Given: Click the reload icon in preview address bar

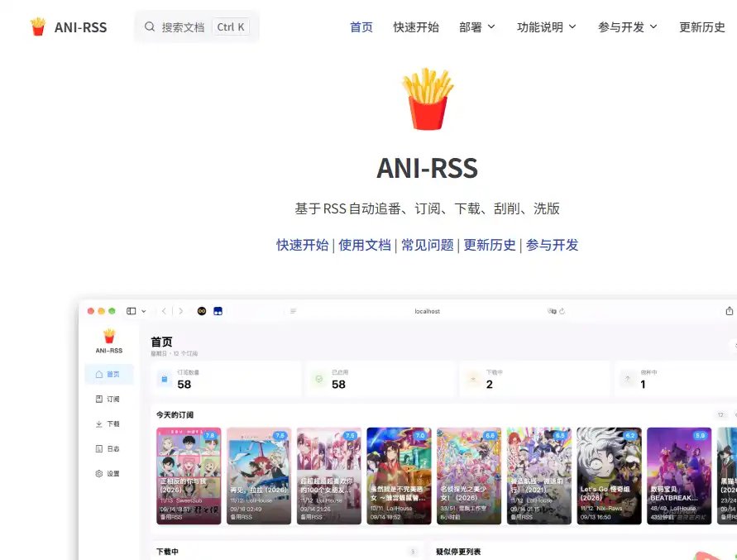Looking at the screenshot, I should tap(562, 311).
